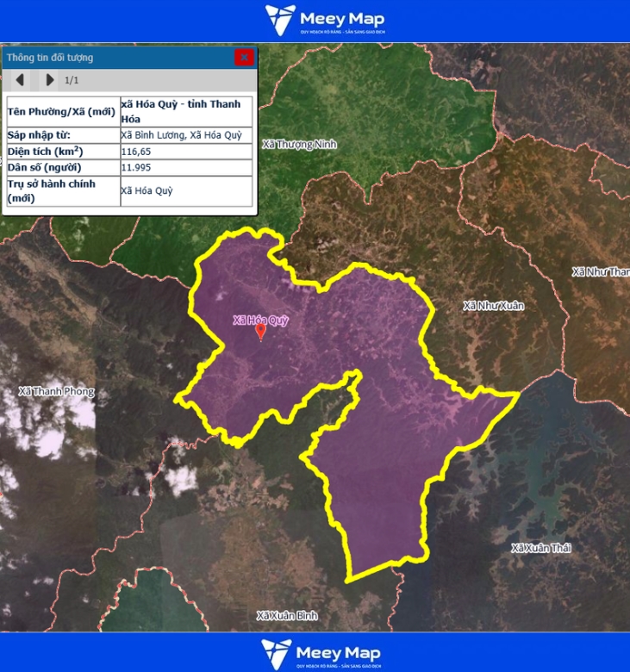
Task: Select the 'Xã Bình Lương, Xã Hóa Quỳ' cell
Action: coord(181,135)
